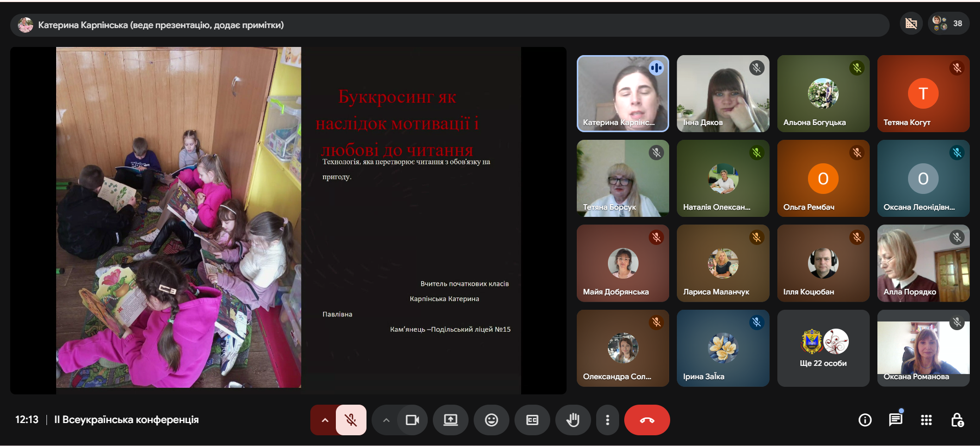Select Алла Порядко participant tile

(x=923, y=263)
